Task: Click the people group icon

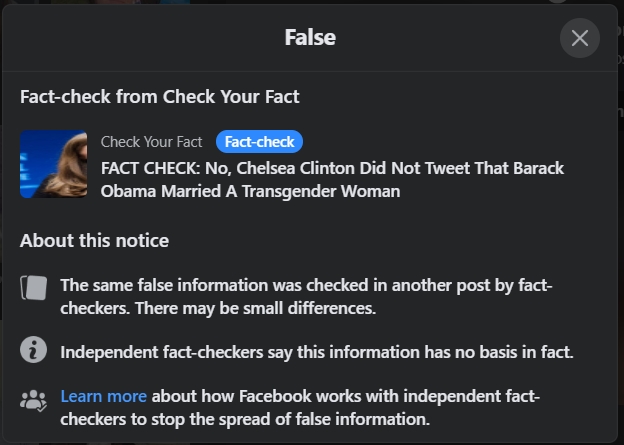Action: point(33,400)
